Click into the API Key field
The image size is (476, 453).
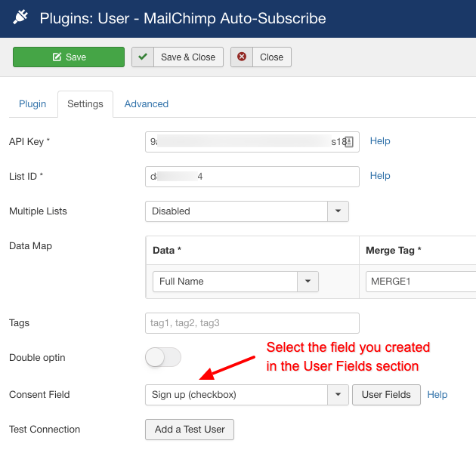coord(252,142)
